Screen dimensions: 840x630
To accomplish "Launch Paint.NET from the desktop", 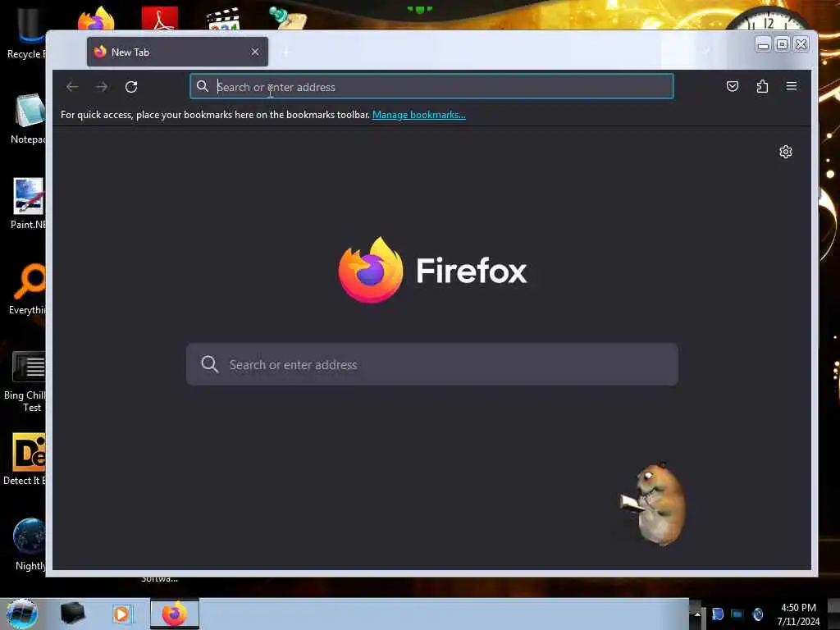I will click(x=27, y=203).
